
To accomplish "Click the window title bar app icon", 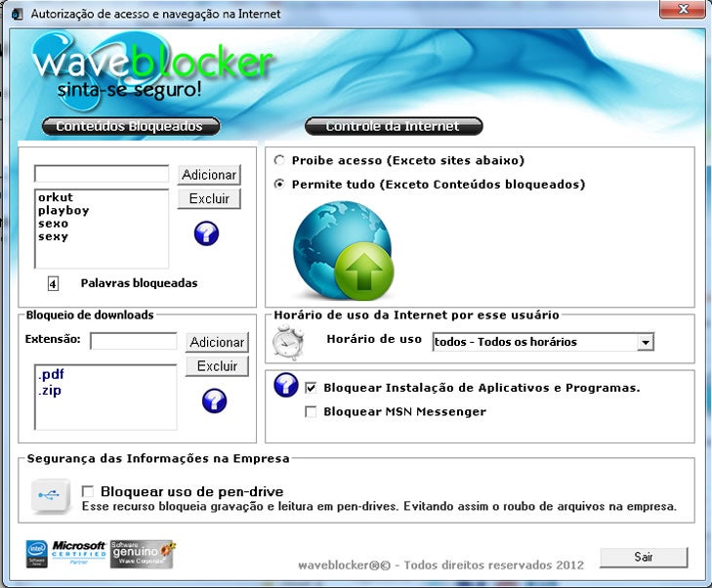I will [x=18, y=14].
